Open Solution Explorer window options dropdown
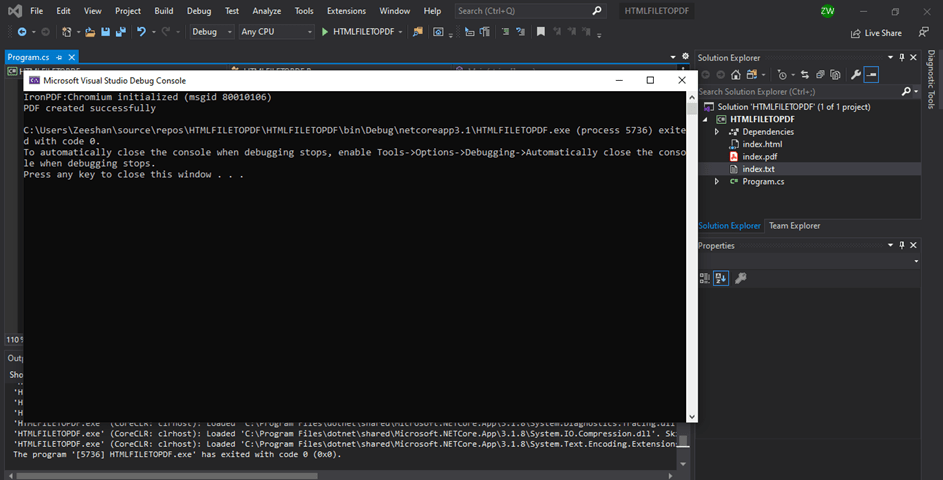 tap(891, 58)
